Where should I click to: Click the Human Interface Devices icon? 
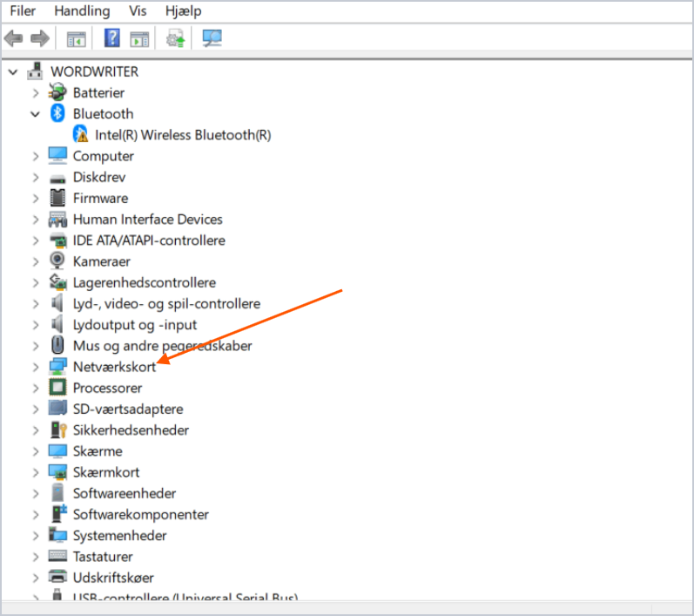coord(57,219)
